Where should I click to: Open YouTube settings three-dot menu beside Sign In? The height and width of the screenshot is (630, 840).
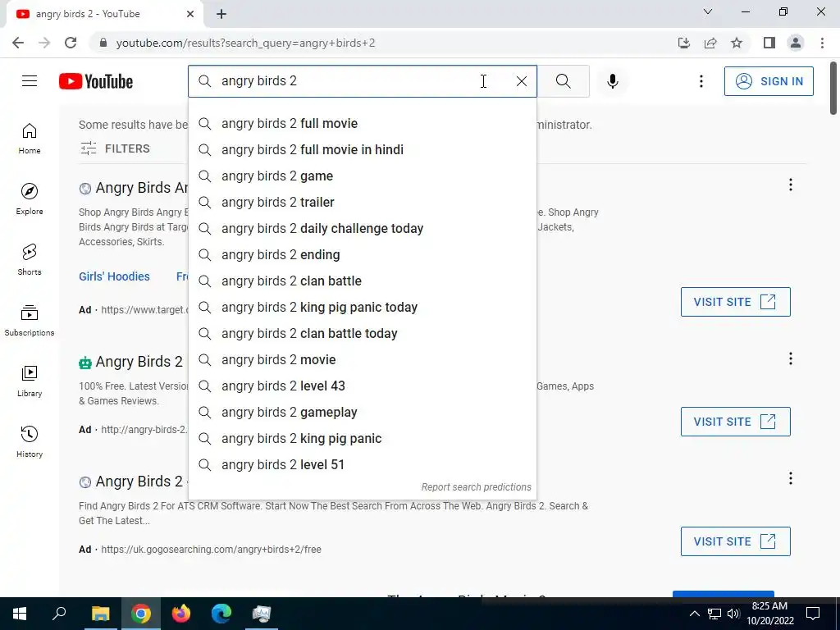click(x=701, y=81)
